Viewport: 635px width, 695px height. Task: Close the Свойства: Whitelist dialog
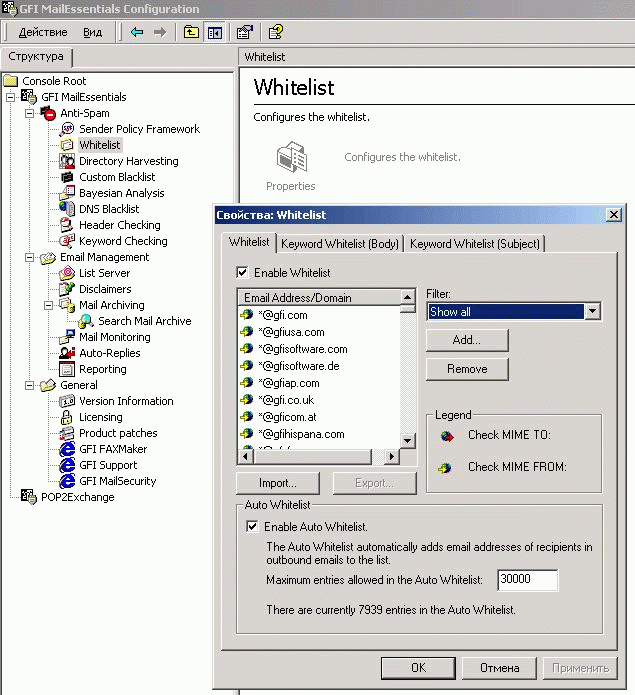pyautogui.click(x=613, y=215)
